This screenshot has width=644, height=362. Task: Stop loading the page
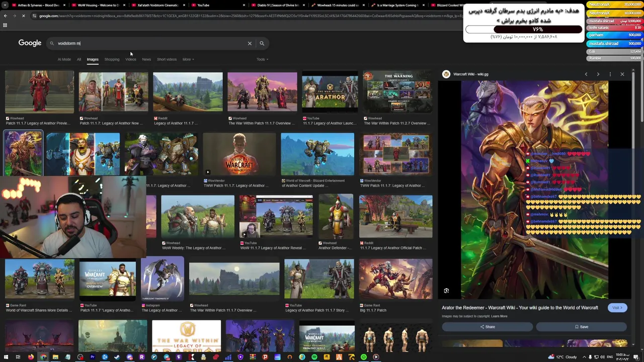tap(24, 16)
